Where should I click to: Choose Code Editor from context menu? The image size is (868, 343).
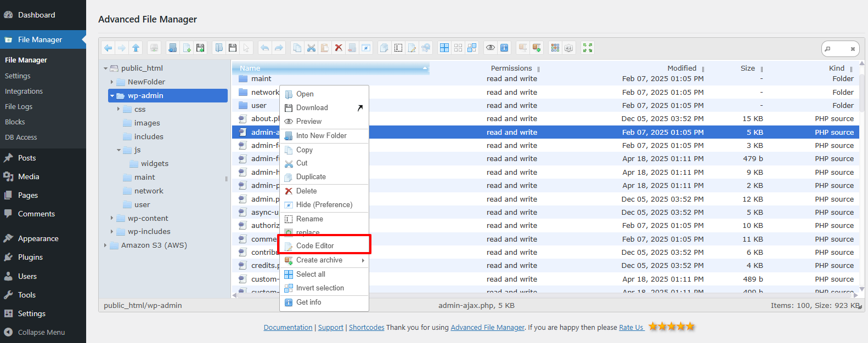click(x=324, y=246)
